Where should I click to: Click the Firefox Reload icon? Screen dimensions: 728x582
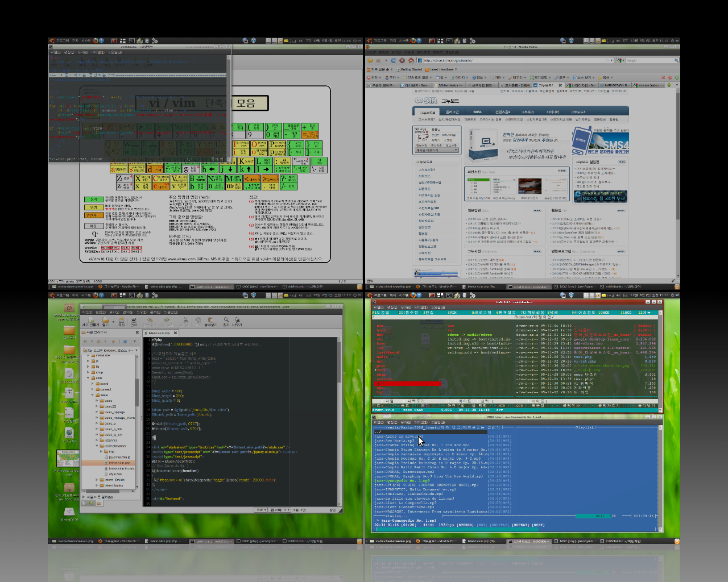click(393, 60)
